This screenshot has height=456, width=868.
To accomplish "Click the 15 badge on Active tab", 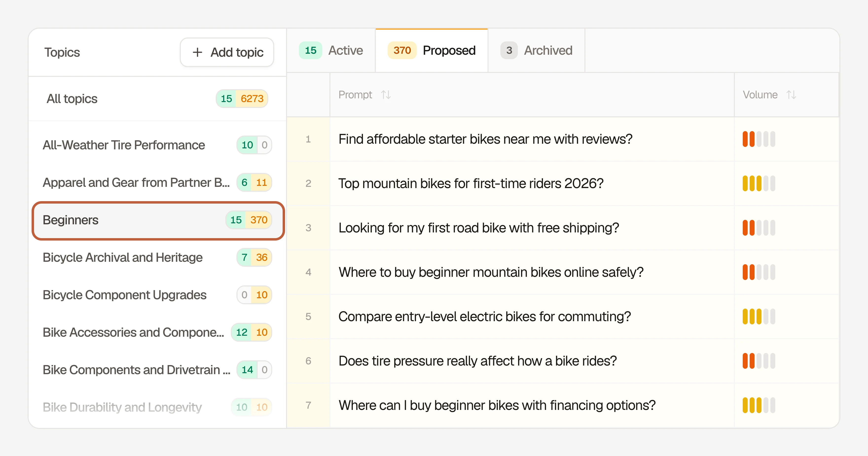I will (310, 51).
